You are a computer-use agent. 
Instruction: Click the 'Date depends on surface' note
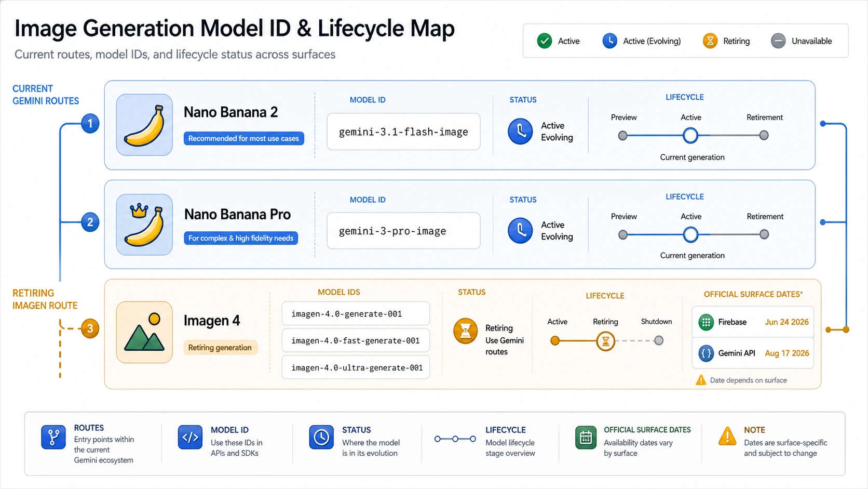pyautogui.click(x=748, y=380)
